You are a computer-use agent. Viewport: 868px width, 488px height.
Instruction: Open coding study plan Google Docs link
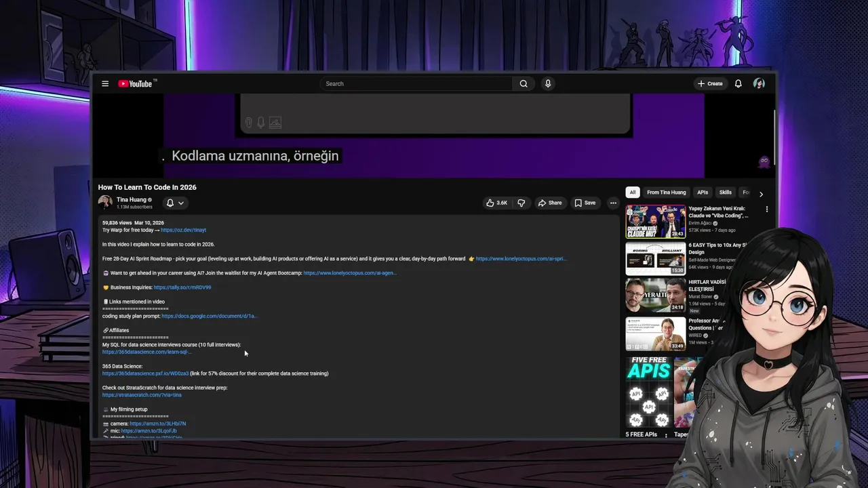[x=209, y=316]
